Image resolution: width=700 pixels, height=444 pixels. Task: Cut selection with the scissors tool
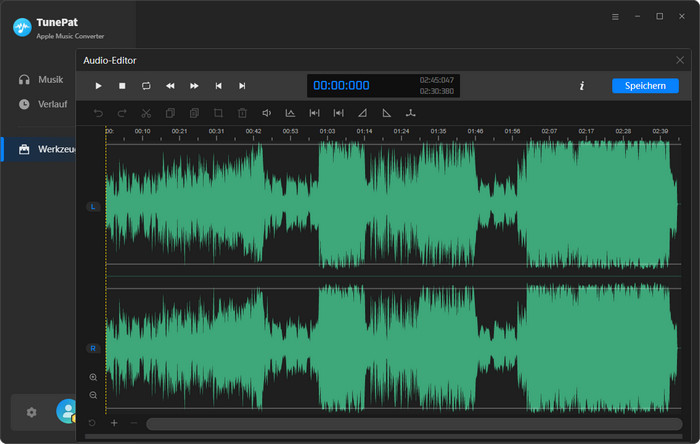pos(146,113)
